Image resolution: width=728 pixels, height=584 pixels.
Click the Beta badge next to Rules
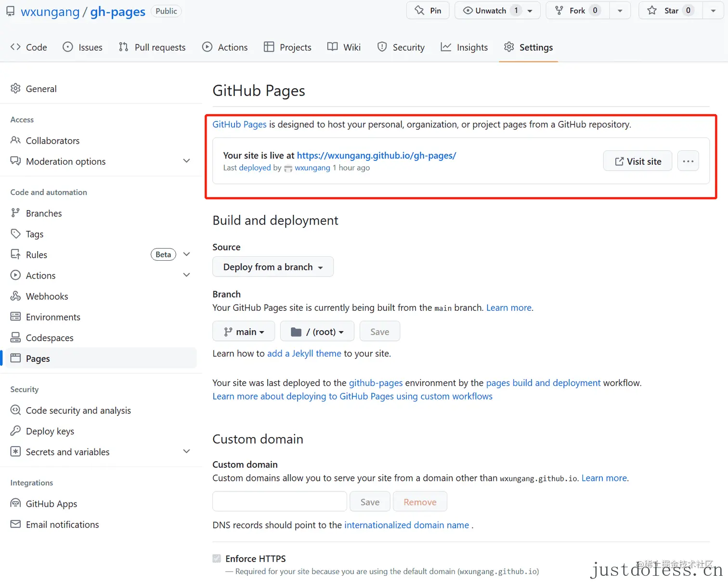tap(163, 254)
